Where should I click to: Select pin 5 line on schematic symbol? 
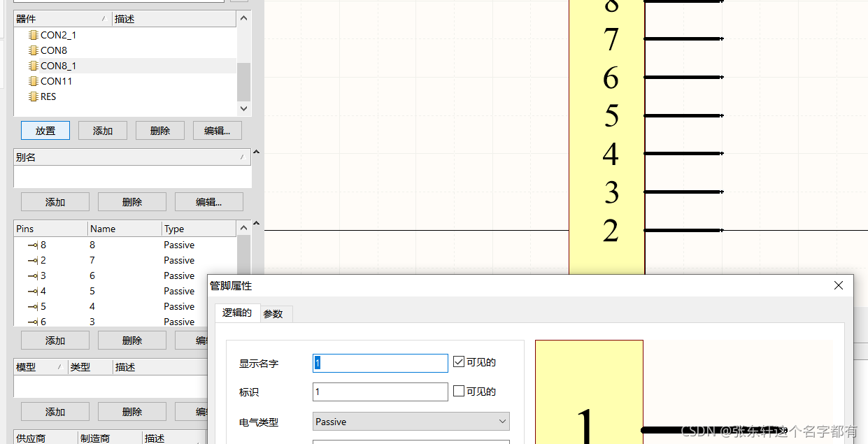[x=683, y=115]
